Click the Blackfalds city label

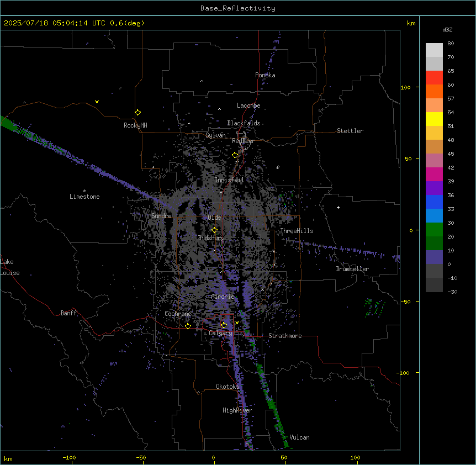244,123
